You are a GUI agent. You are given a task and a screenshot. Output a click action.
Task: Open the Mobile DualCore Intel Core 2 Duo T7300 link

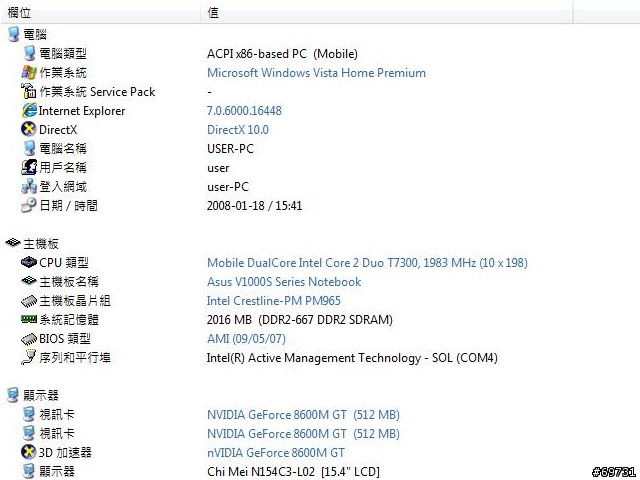(x=367, y=262)
